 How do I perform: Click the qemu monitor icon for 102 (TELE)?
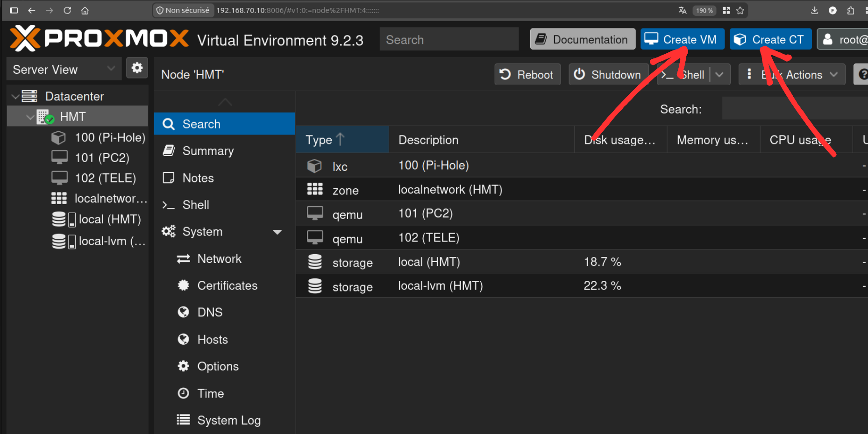pos(315,238)
